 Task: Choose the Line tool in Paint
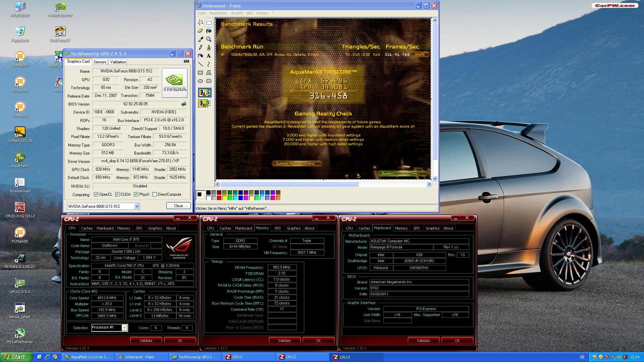pyautogui.click(x=200, y=64)
